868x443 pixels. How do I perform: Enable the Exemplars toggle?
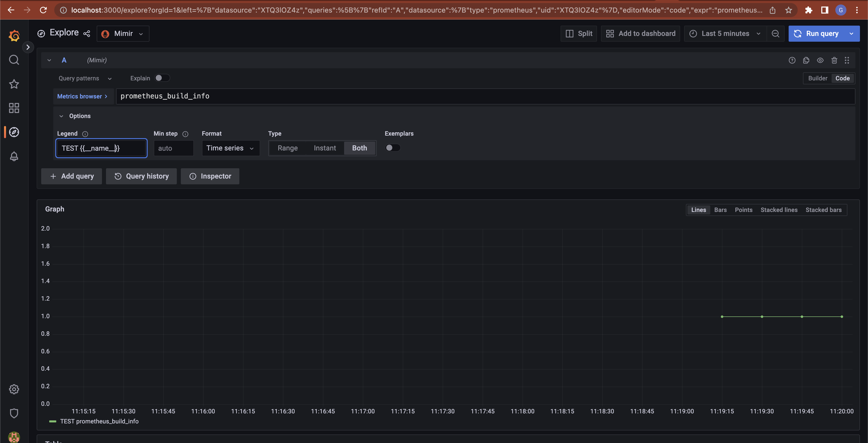pos(393,148)
